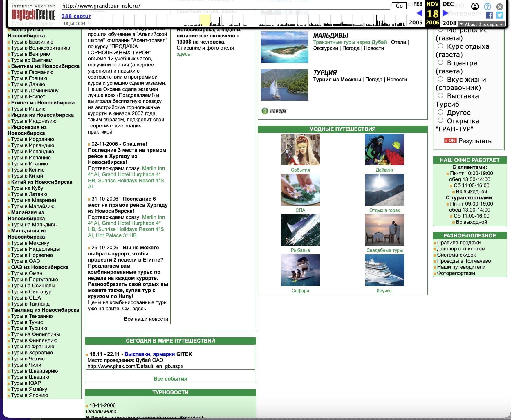The image size is (511, 420).
Task: Open Wayback help question-mark icon
Action: [x=487, y=6]
